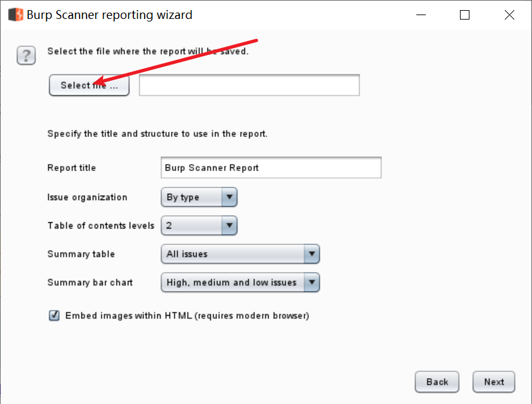This screenshot has height=404, width=532.
Task: Minimize the reporting wizard window
Action: pyautogui.click(x=421, y=15)
